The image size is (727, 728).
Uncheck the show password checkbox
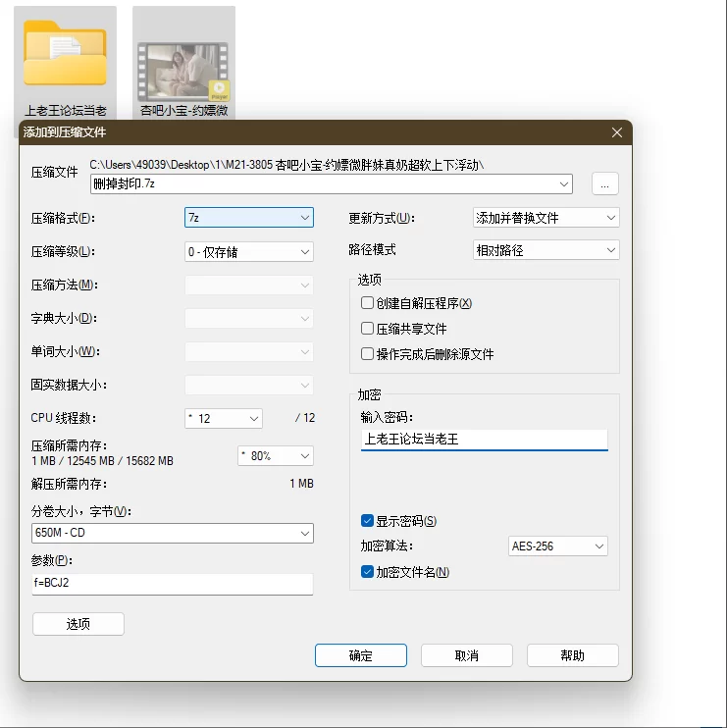(x=367, y=521)
